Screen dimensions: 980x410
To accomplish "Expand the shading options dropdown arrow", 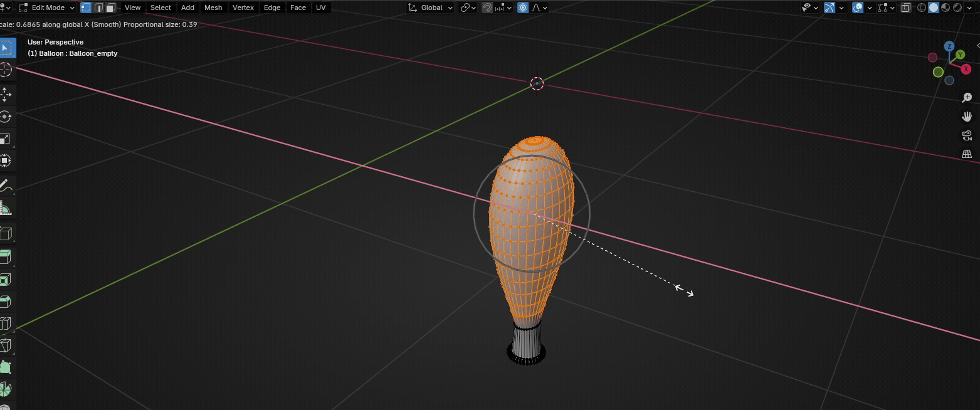I will (x=974, y=8).
